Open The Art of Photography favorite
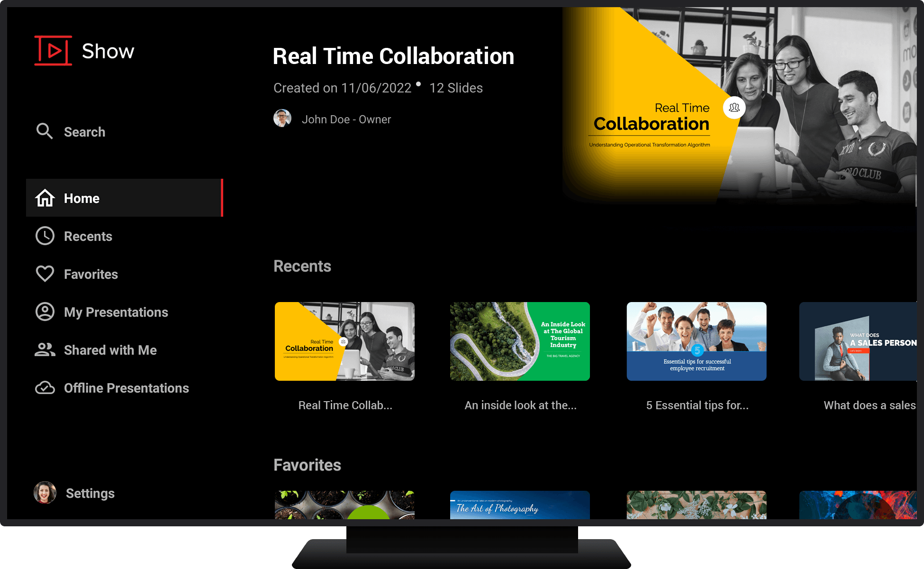924x569 pixels. 520,505
